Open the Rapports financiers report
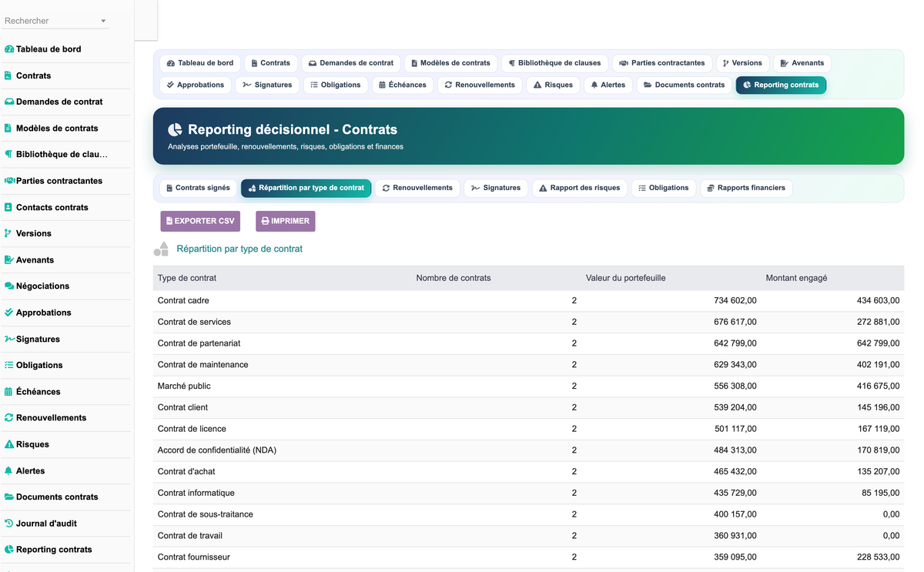This screenshot has width=924, height=572. [746, 188]
